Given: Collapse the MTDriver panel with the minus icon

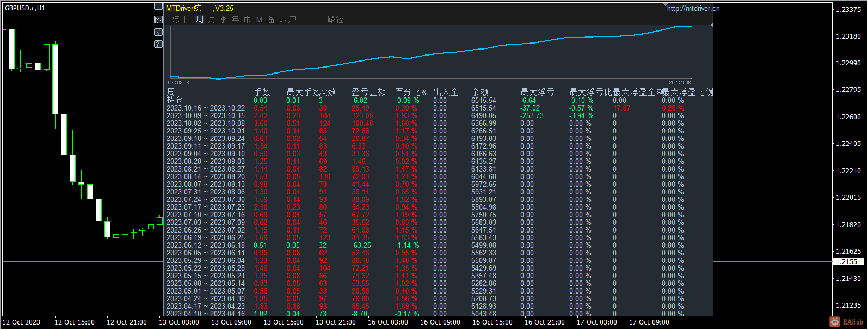Looking at the screenshot, I should coord(158,7).
